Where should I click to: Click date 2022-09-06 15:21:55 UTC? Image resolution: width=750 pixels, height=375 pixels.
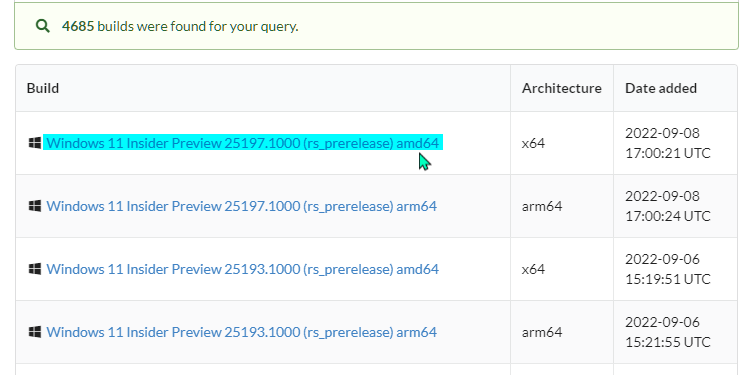point(668,332)
